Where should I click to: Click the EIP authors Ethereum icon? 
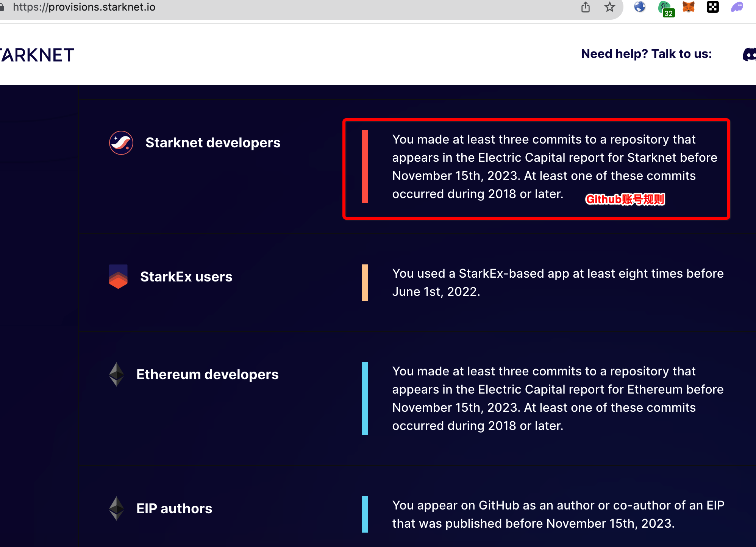(116, 508)
